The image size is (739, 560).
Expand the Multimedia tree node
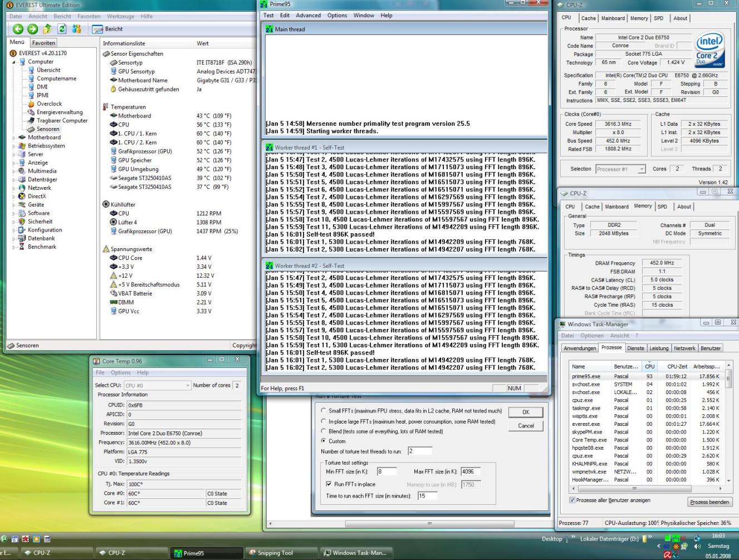[14, 171]
